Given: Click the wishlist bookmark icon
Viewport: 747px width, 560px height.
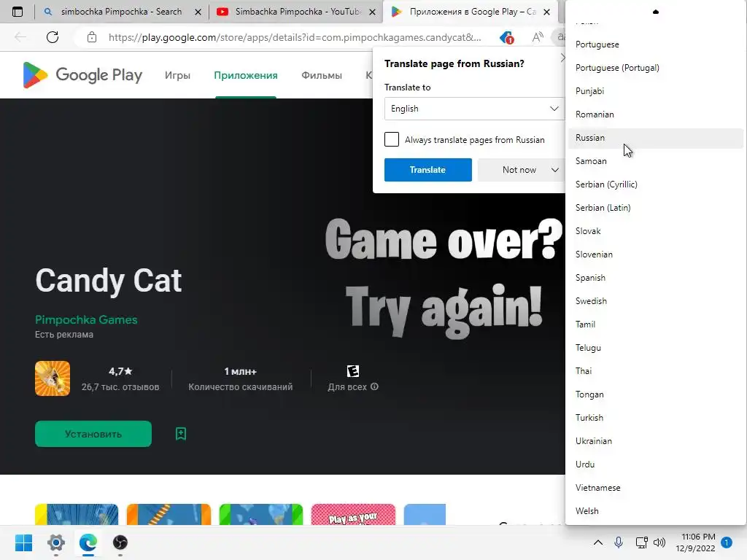Looking at the screenshot, I should [181, 434].
